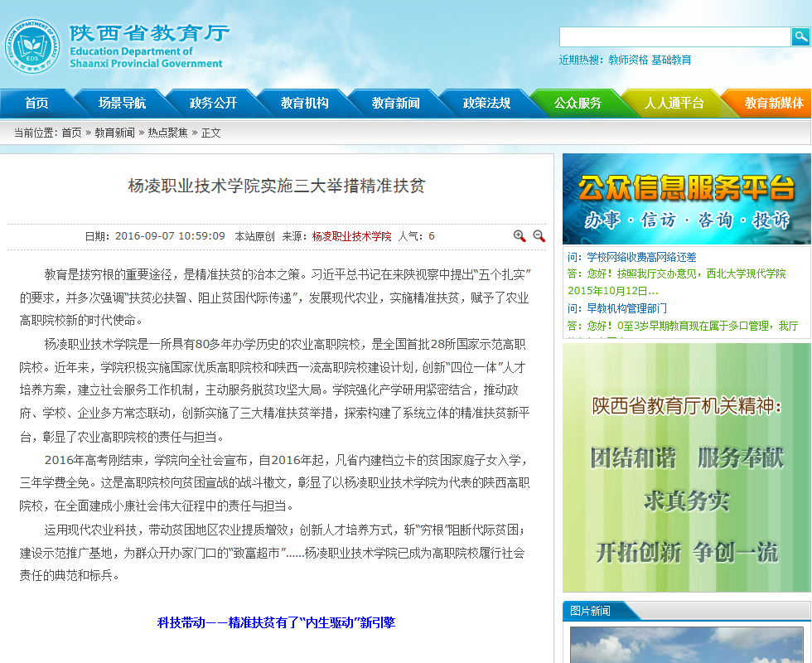Click the 基础教育 hot search link
Screen dimensions: 812x663
671,60
